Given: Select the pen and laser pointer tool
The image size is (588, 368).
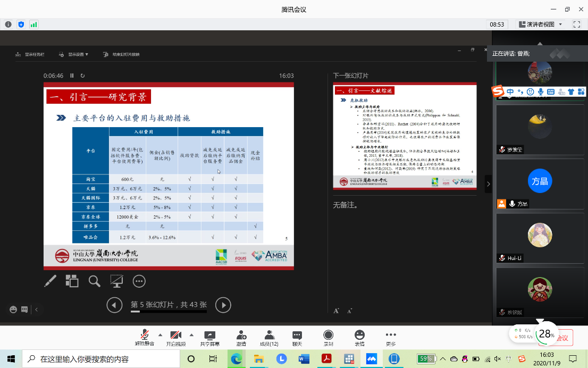Looking at the screenshot, I should pos(50,281).
